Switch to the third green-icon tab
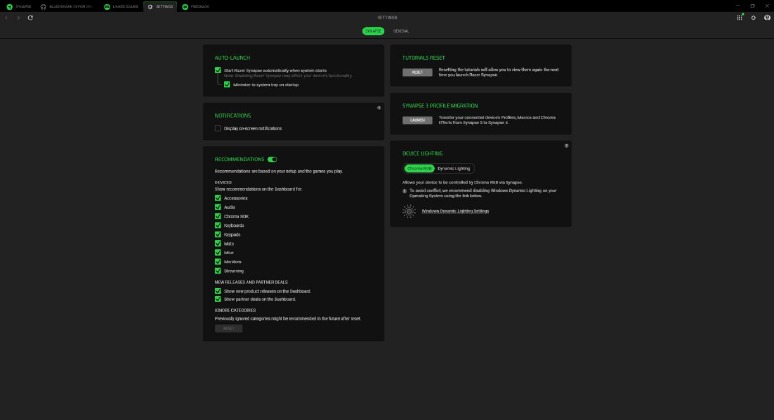Image resolution: width=774 pixels, height=420 pixels. tap(121, 6)
